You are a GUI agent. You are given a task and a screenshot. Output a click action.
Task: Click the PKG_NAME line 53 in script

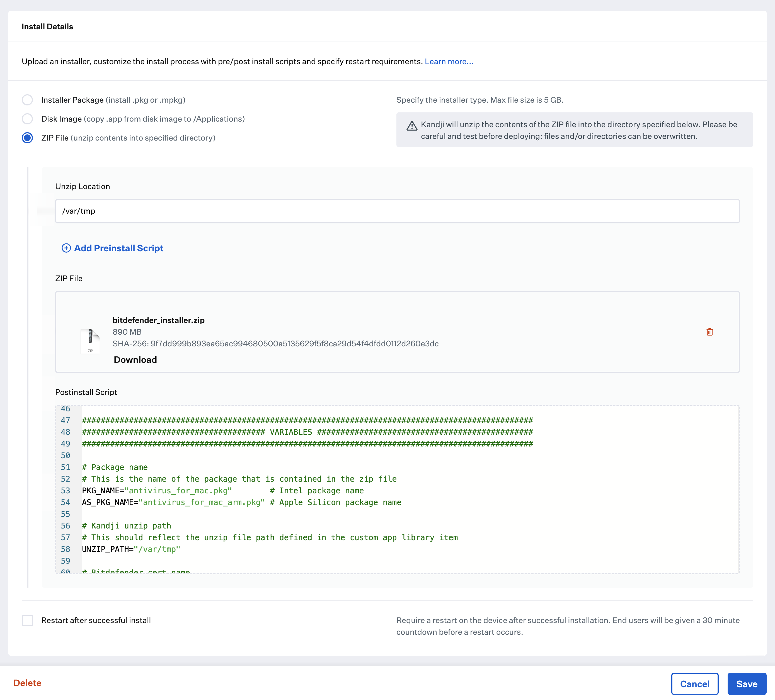click(222, 490)
